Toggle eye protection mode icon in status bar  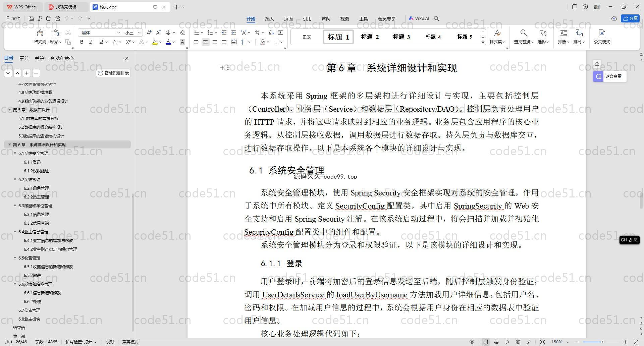coord(472,342)
